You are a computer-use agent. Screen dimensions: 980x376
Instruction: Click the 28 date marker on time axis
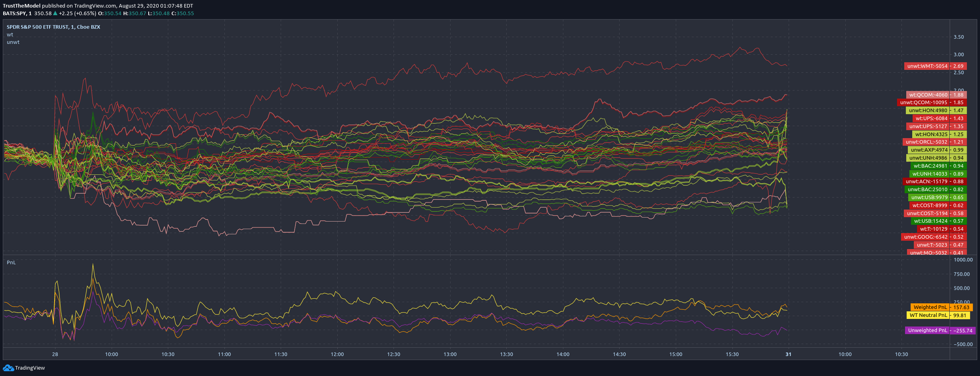(55, 354)
